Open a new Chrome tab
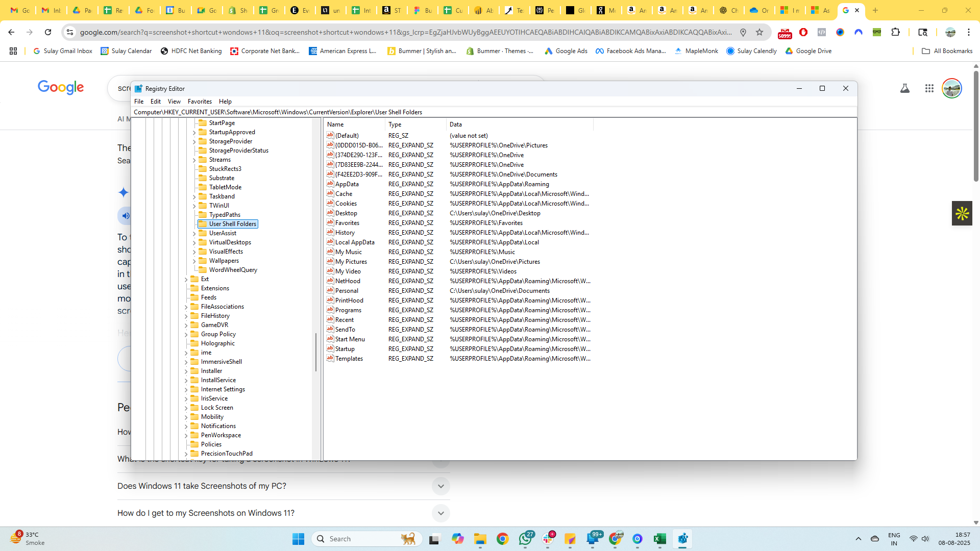 tap(875, 10)
